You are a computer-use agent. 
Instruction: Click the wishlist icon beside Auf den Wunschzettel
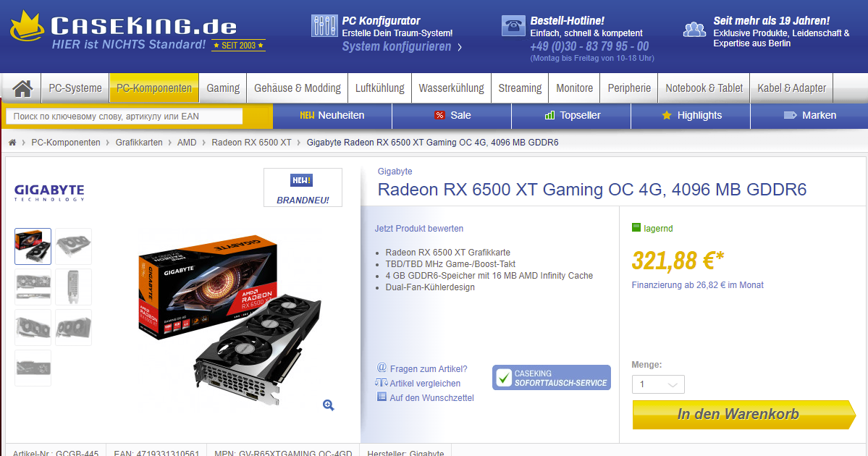pyautogui.click(x=382, y=397)
